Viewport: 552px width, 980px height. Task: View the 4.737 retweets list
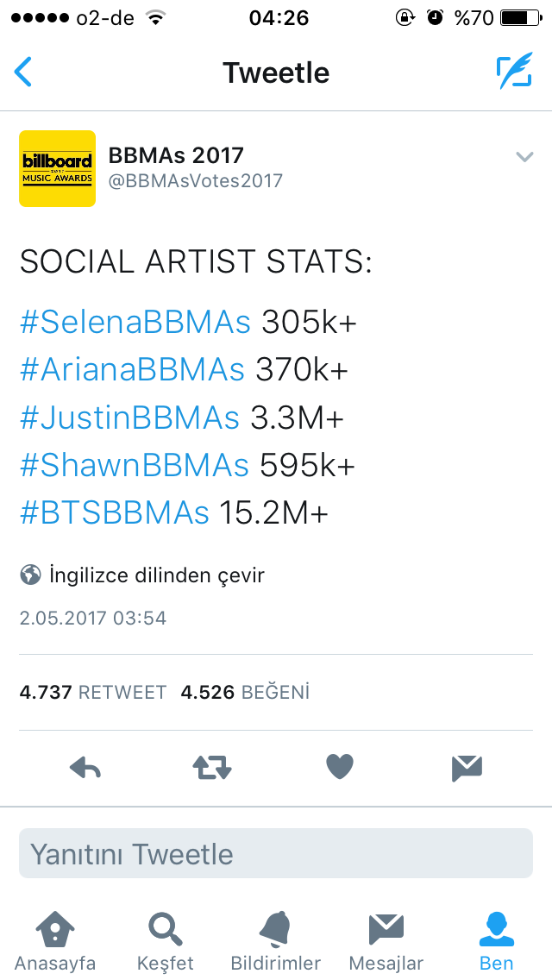(92, 692)
